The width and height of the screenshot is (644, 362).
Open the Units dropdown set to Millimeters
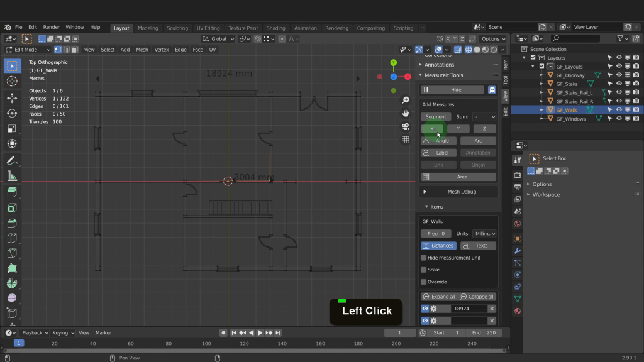pyautogui.click(x=484, y=234)
